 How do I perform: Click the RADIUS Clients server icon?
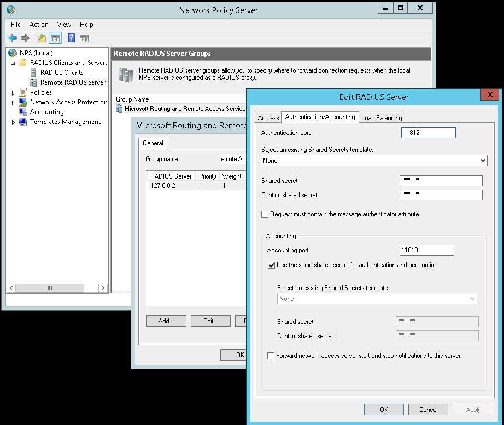tap(33, 73)
